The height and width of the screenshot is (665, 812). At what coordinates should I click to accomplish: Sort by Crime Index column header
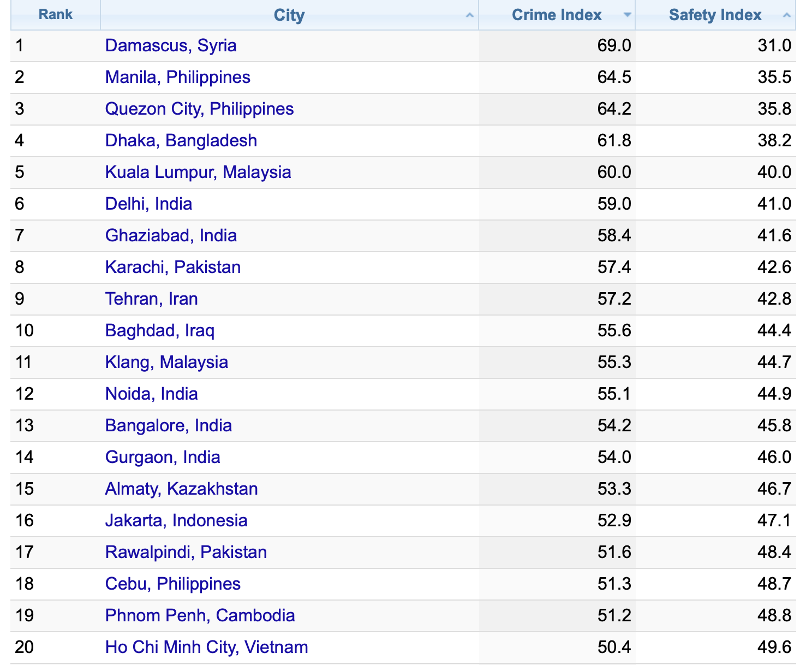pos(557,15)
